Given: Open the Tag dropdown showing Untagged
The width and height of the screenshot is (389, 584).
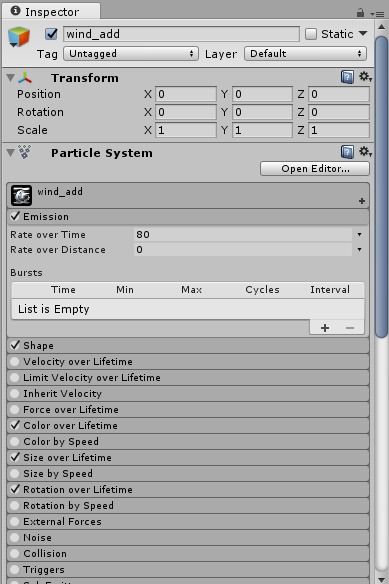Looking at the screenshot, I should pyautogui.click(x=131, y=54).
